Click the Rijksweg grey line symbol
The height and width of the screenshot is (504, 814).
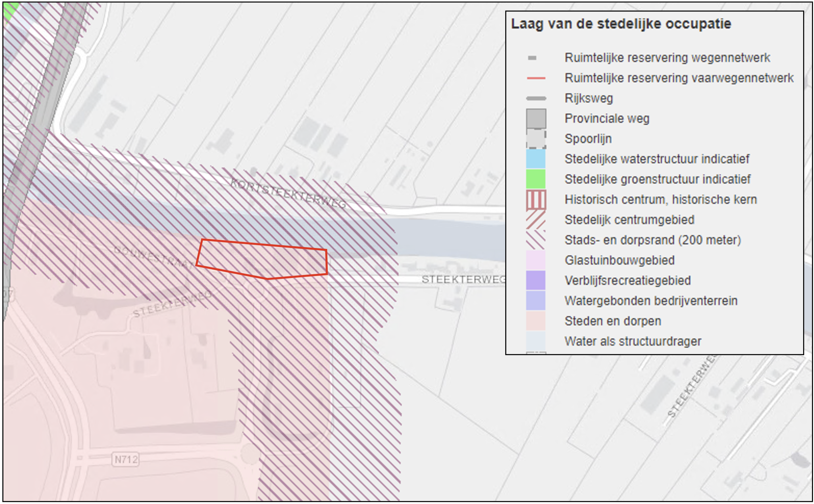(x=536, y=99)
